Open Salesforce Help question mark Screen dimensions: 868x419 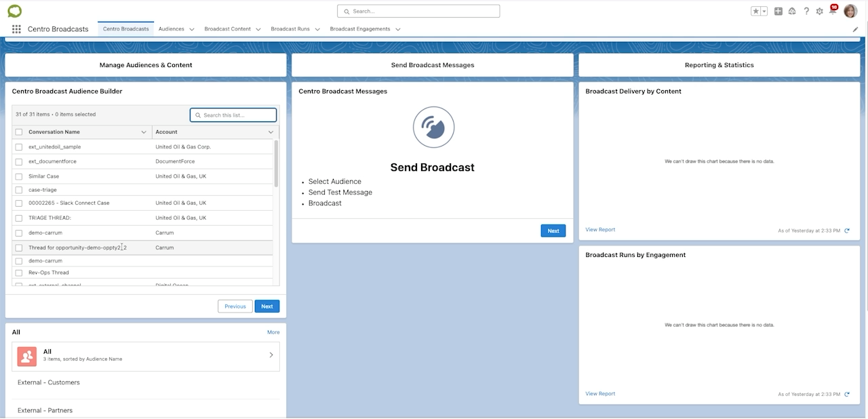[x=806, y=11]
